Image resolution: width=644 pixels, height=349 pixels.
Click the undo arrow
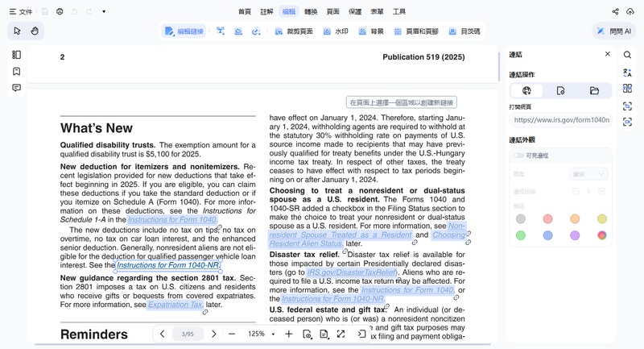click(x=74, y=11)
